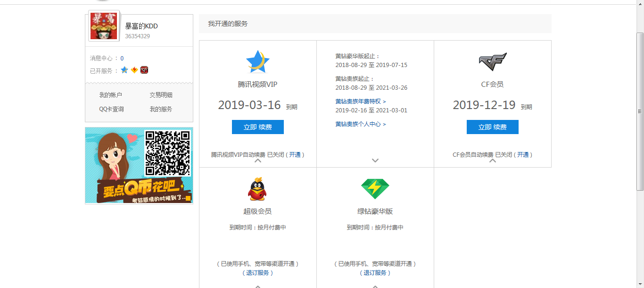Click the 要点Q币花吧 banner text
Image resolution: width=644 pixels, height=288 pixels.
[x=141, y=188]
